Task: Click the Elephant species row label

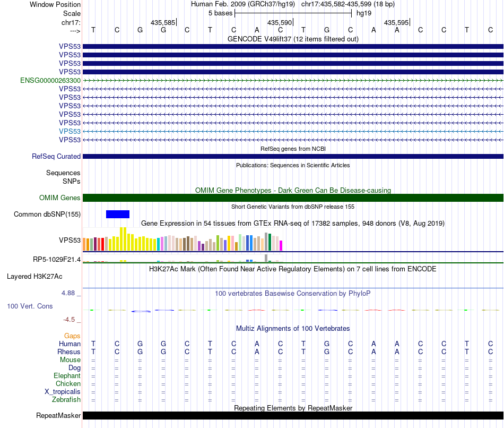Action: (x=67, y=375)
